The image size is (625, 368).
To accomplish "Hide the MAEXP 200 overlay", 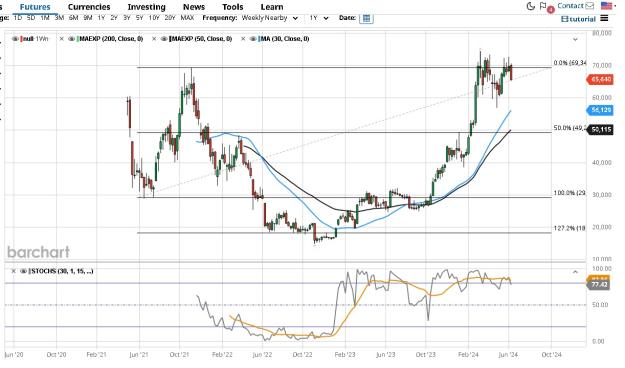I will point(72,39).
